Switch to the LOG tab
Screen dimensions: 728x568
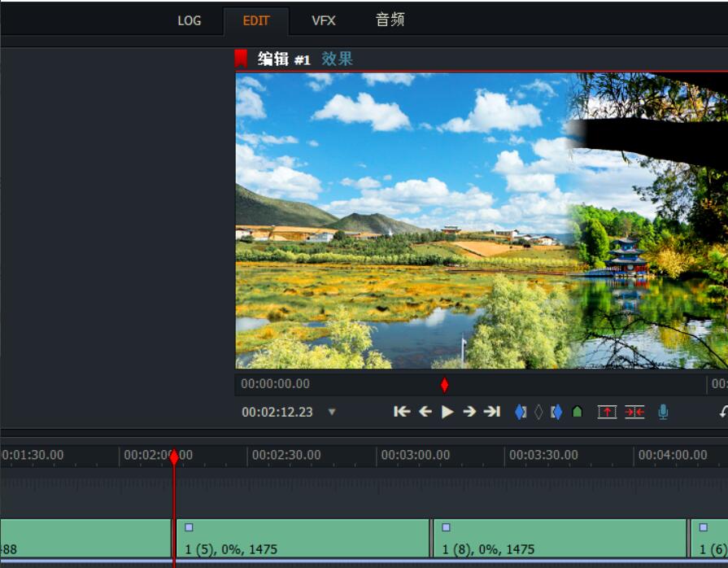coord(189,20)
